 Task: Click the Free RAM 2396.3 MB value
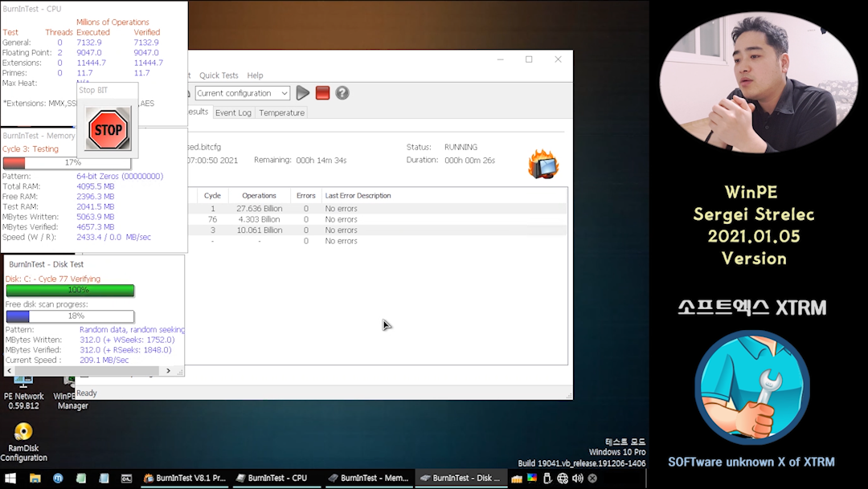coord(95,197)
